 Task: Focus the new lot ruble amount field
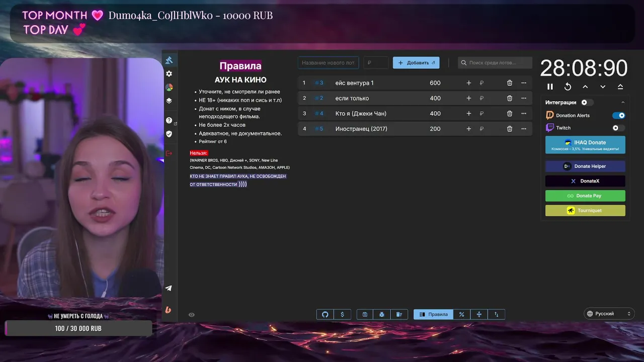tap(376, 63)
